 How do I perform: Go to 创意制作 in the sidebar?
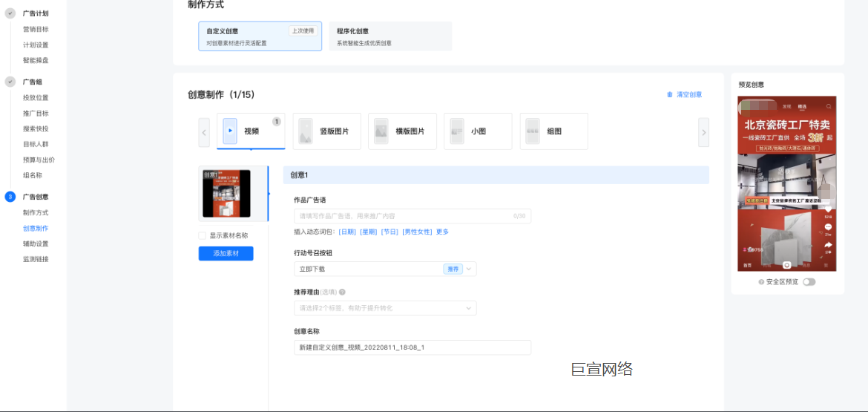click(36, 228)
